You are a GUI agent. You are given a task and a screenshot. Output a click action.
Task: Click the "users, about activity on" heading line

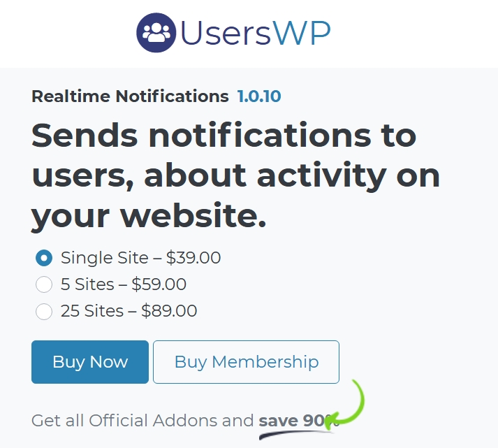(235, 175)
